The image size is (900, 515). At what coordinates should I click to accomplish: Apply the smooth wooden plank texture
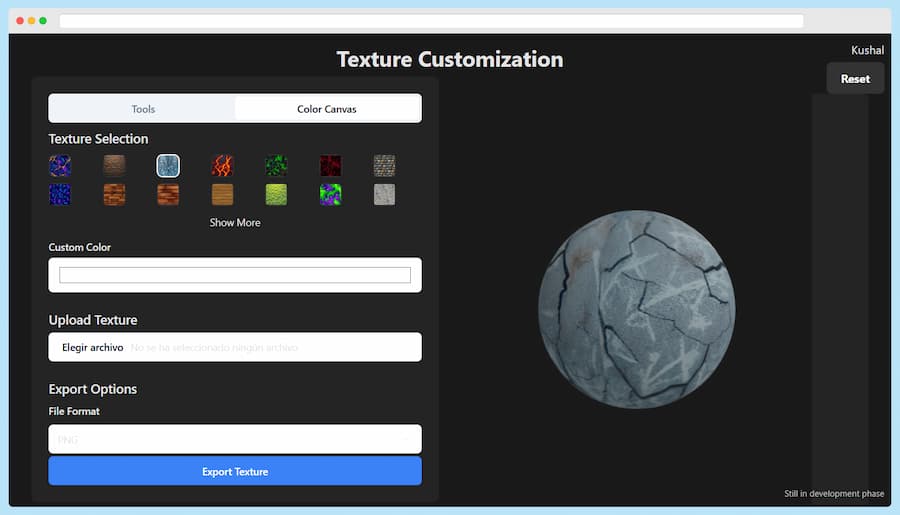coord(222,194)
